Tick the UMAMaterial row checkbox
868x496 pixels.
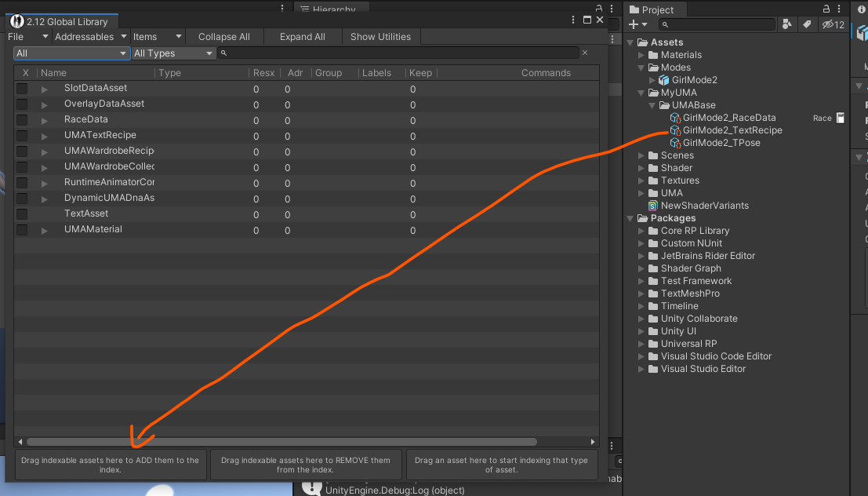tap(22, 230)
